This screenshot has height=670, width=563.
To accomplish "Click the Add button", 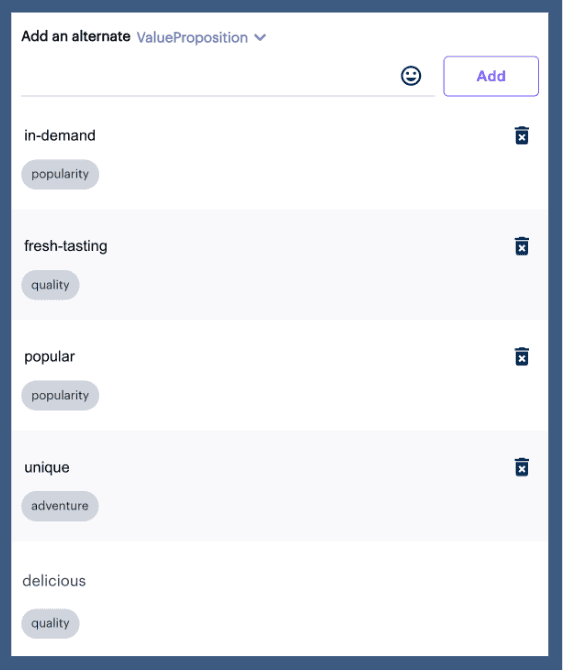I will (491, 76).
